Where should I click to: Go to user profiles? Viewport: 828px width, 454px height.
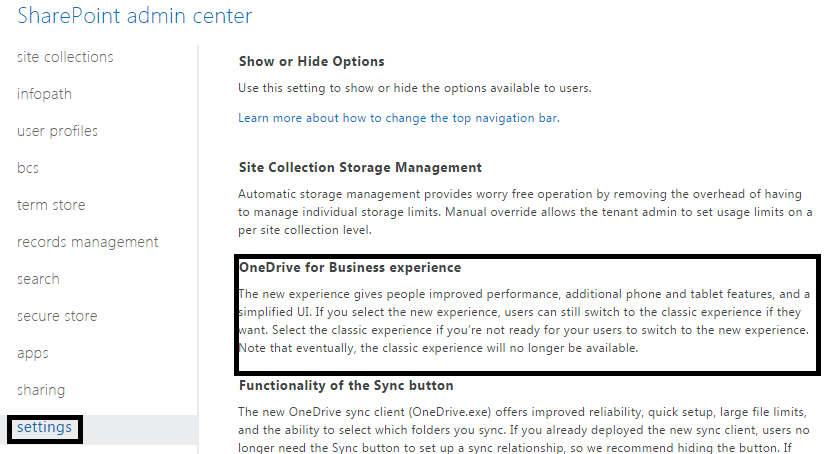(x=57, y=131)
